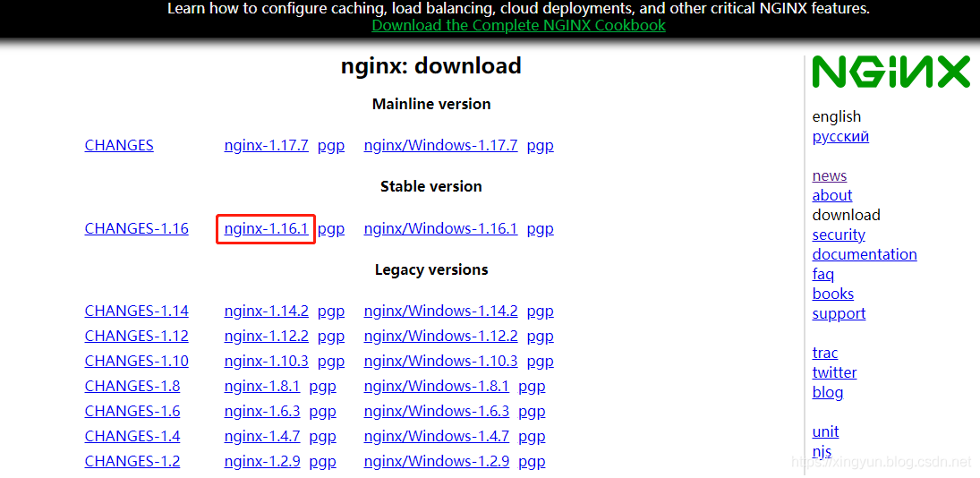The width and height of the screenshot is (980, 478).
Task: Select the english language text
Action: tap(836, 117)
